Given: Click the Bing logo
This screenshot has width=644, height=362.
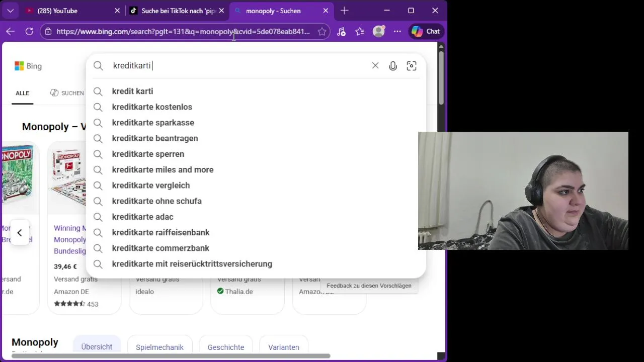Looking at the screenshot, I should point(28,66).
